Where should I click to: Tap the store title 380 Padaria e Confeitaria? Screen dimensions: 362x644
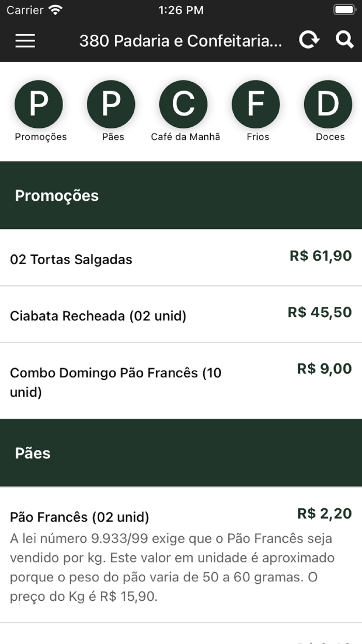(x=180, y=41)
